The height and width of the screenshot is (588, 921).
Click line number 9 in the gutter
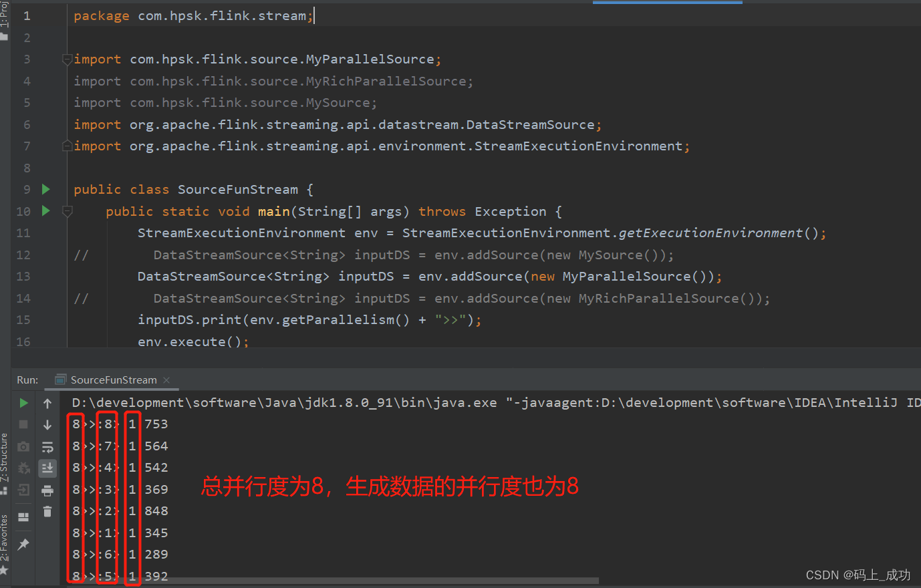click(27, 189)
